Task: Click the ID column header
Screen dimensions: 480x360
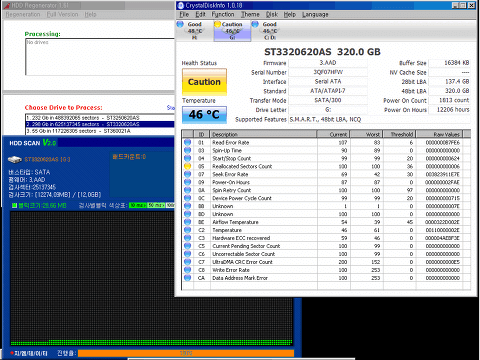Action: 201,134
